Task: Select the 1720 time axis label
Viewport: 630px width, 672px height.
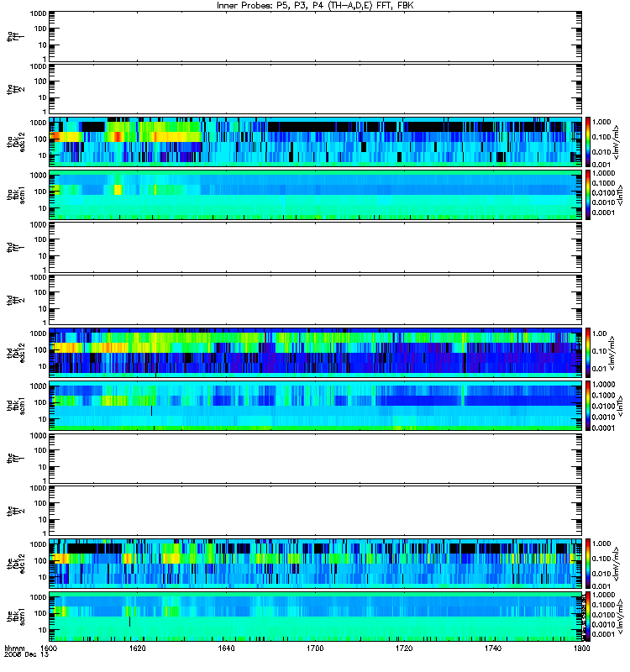Action: coord(404,648)
